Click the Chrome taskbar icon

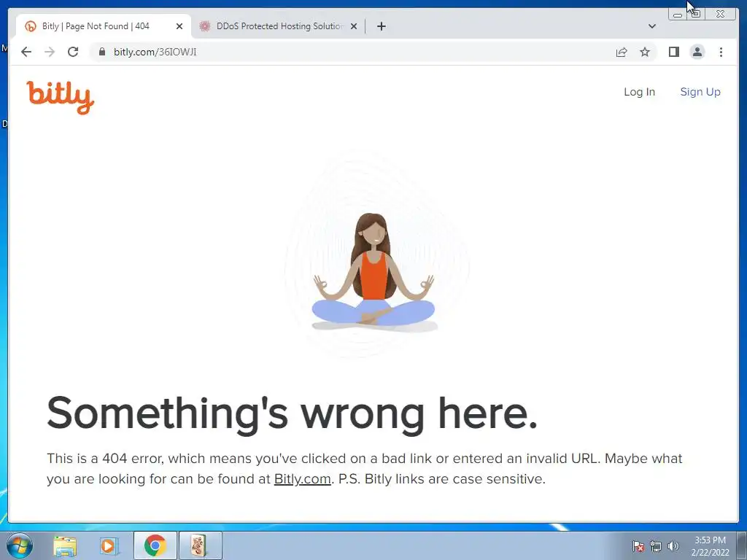(x=155, y=545)
